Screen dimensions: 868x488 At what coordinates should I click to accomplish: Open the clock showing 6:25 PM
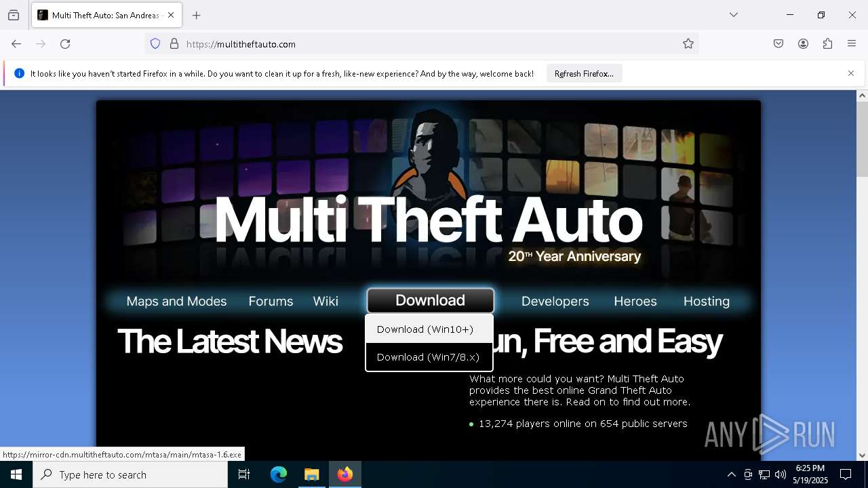810,474
